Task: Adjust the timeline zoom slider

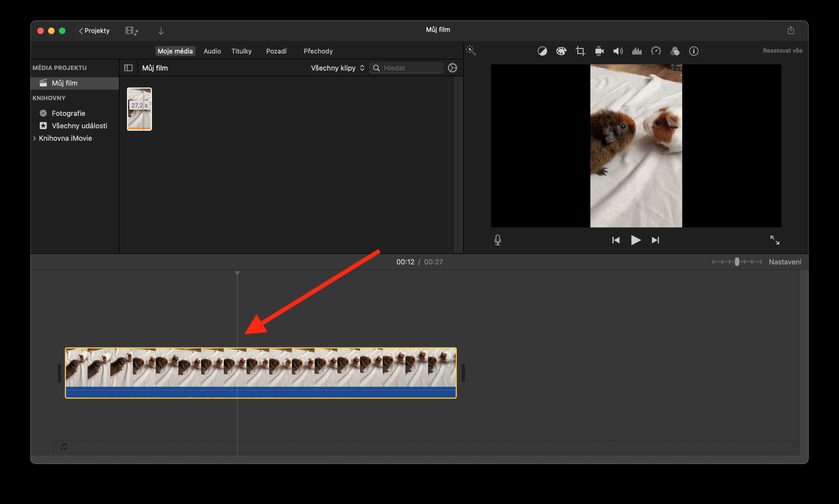Action: coord(737,262)
